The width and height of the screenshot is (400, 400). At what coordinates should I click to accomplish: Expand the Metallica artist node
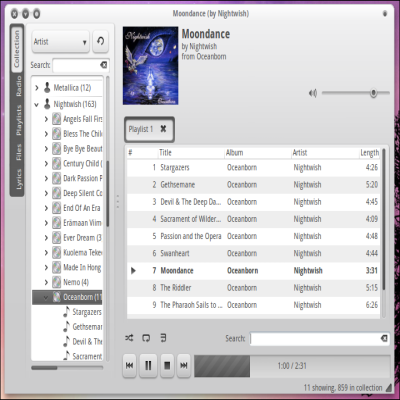click(37, 88)
